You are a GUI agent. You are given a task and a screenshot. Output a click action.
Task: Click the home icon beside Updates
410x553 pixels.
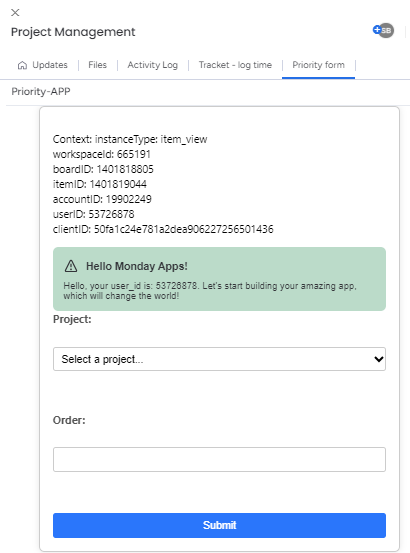(22, 65)
